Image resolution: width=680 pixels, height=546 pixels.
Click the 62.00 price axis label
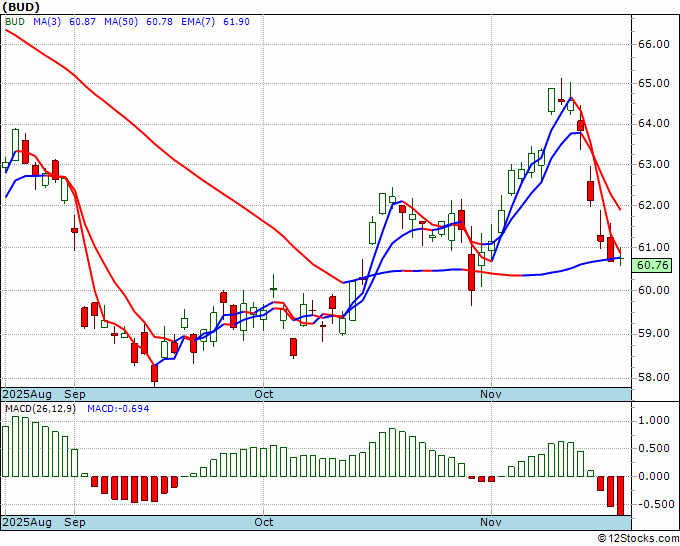click(x=654, y=205)
